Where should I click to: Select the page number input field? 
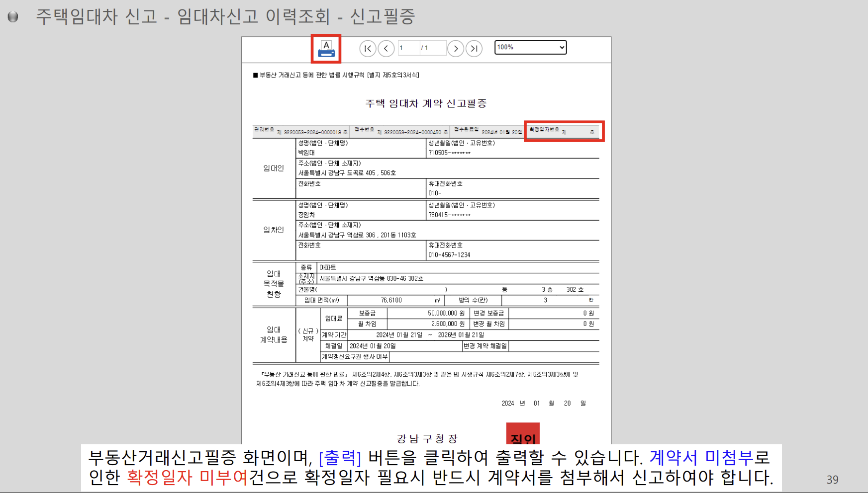(408, 48)
